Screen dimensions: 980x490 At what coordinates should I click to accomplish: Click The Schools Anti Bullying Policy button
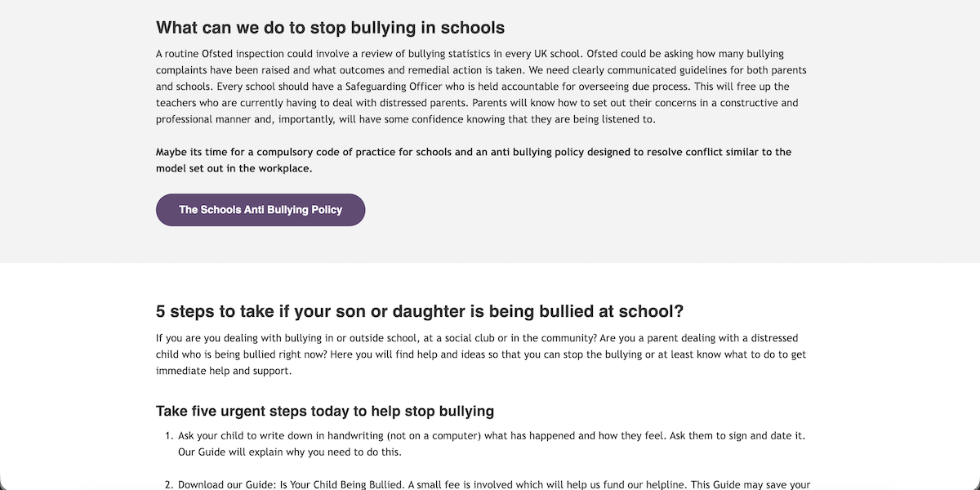click(x=260, y=210)
